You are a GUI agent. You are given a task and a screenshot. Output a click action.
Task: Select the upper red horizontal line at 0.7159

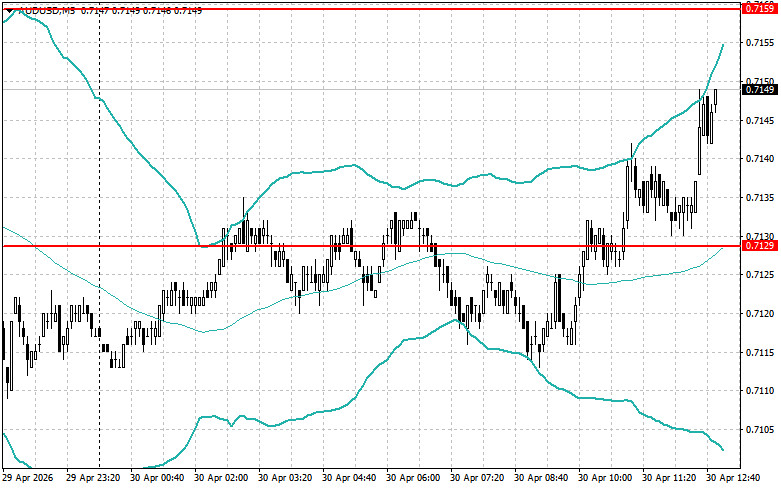[371, 8]
